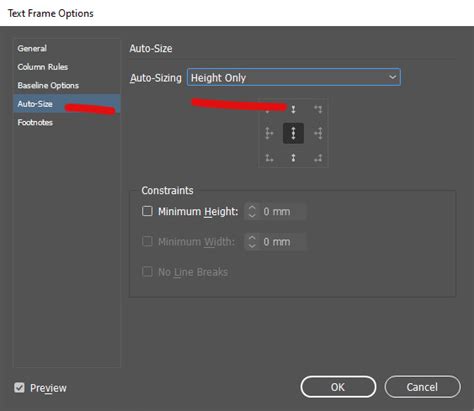The image size is (474, 411).
Task: Select the middle-left anchor reference point
Action: tap(269, 133)
